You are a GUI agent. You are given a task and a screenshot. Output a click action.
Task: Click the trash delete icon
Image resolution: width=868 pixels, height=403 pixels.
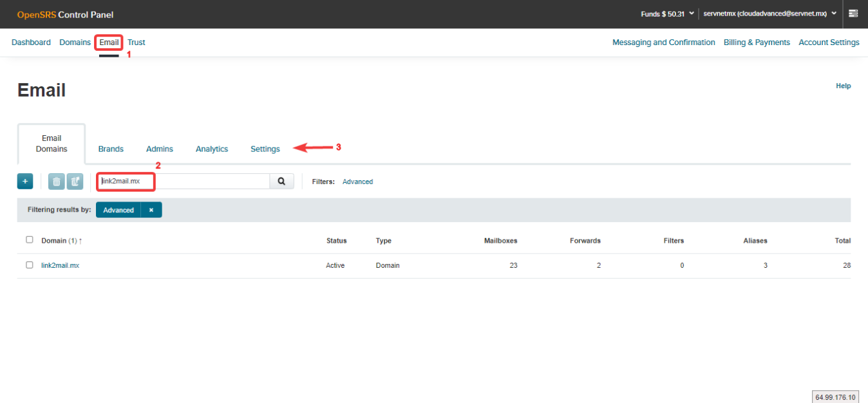click(x=57, y=182)
